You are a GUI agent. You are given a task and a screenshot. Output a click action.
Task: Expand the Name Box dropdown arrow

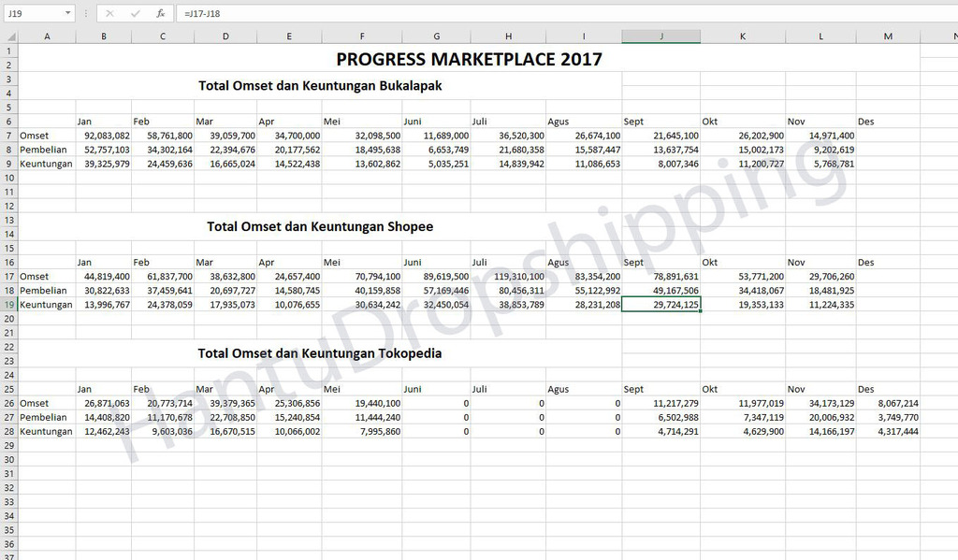pos(67,13)
